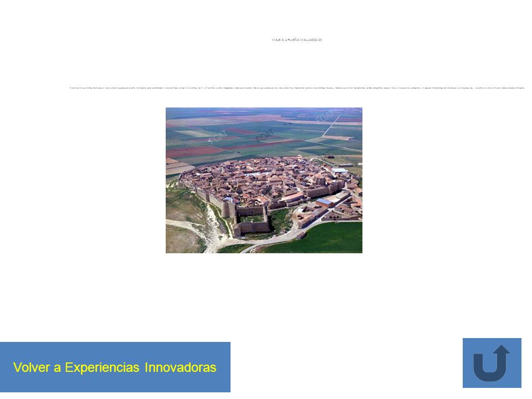
Task: Select the aerial photo of walled town
Action: coord(264,180)
